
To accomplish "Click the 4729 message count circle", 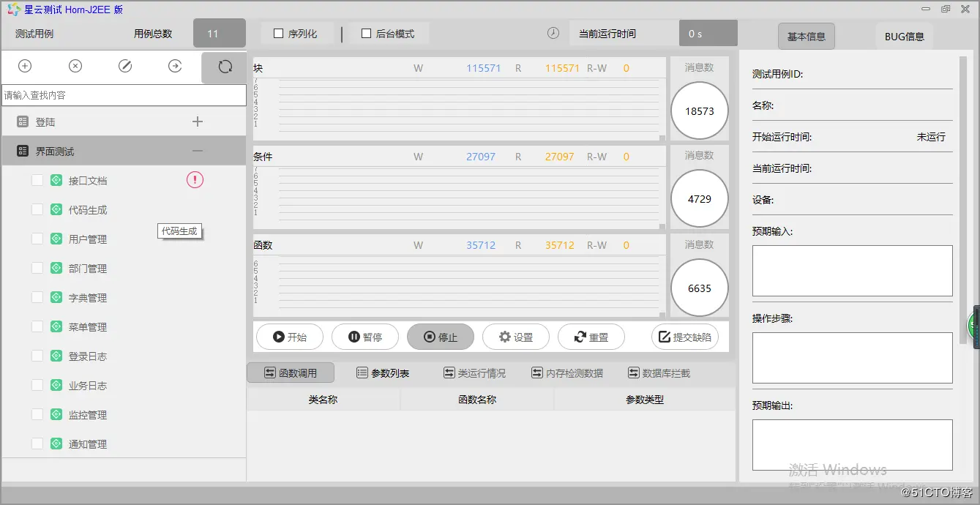I will click(700, 199).
